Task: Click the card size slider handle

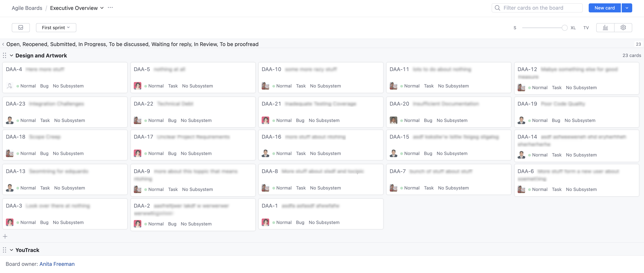Action: pos(564,28)
